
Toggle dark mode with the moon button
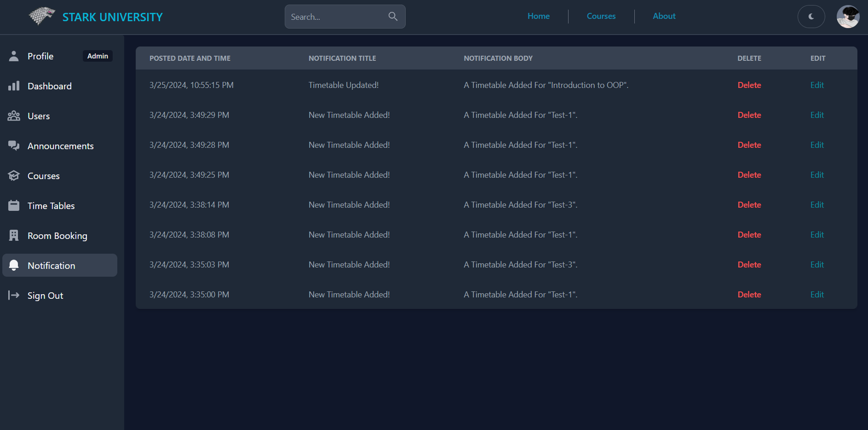(811, 17)
